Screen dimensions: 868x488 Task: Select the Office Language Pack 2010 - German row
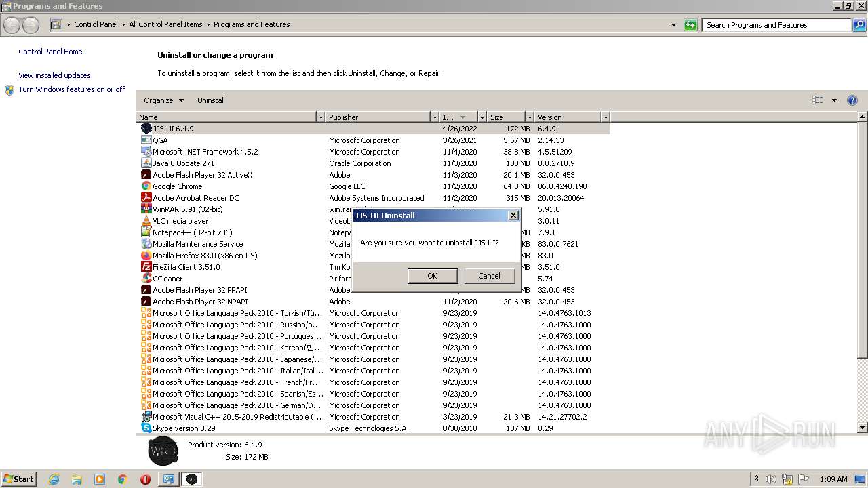tap(373, 405)
